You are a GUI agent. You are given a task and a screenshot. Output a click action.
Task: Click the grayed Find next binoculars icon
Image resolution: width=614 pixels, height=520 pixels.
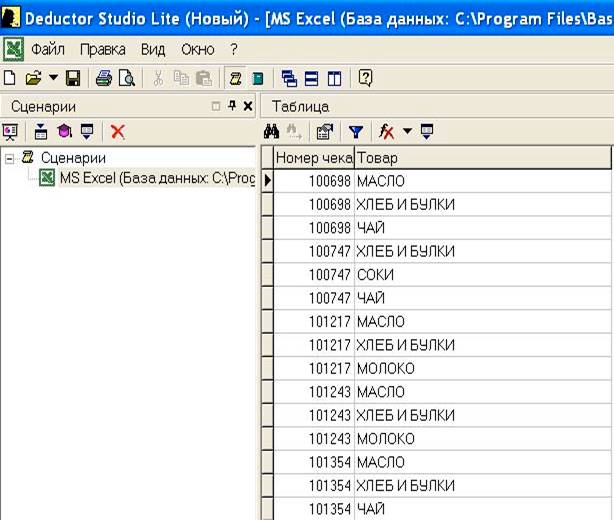pos(294,132)
